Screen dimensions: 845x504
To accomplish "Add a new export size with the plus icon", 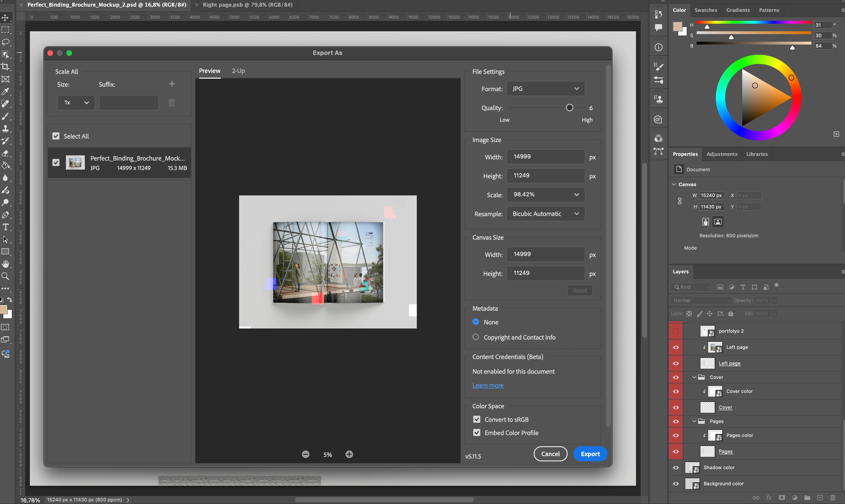I will [172, 84].
